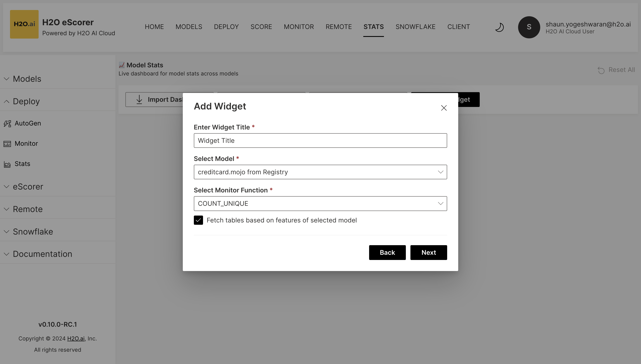Click the H2O.ai logo

24,24
